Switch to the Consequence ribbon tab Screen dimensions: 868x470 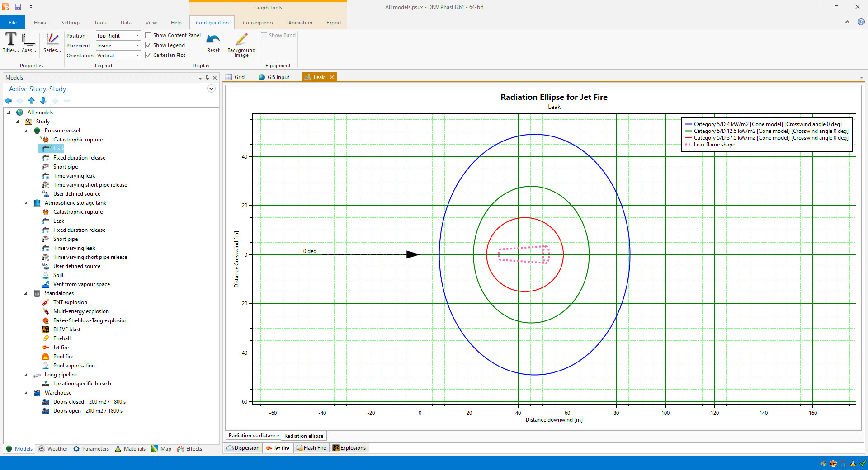[258, 22]
